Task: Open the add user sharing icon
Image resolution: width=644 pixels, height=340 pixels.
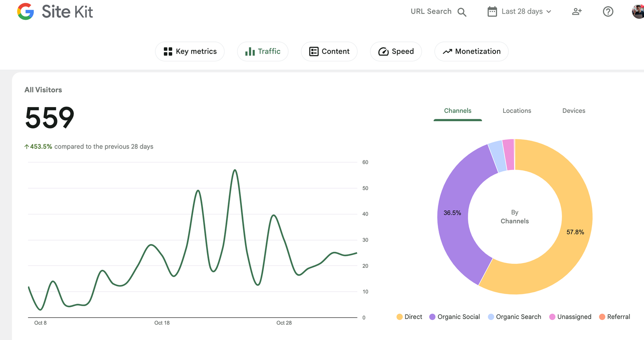Action: [x=577, y=12]
